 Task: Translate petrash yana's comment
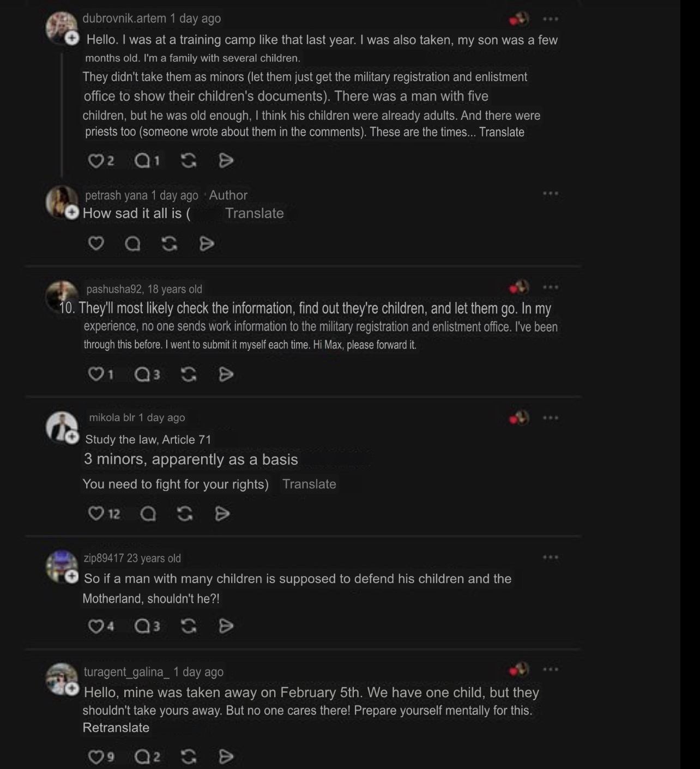coord(255,213)
